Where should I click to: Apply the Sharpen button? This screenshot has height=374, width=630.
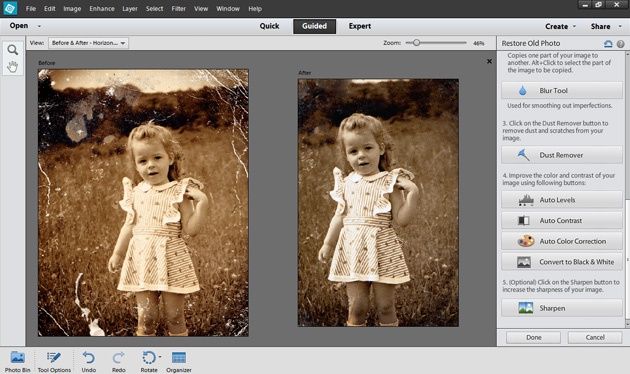[562, 308]
